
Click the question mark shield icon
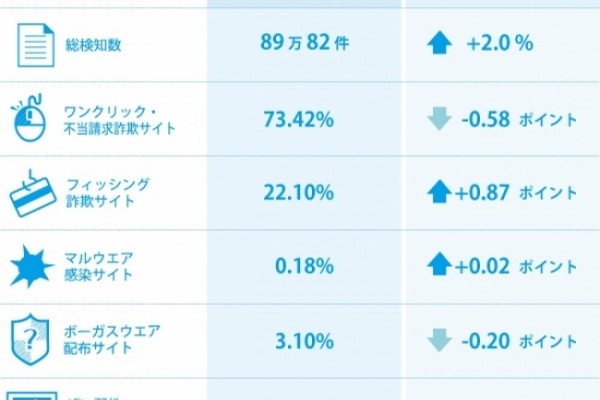[30, 340]
